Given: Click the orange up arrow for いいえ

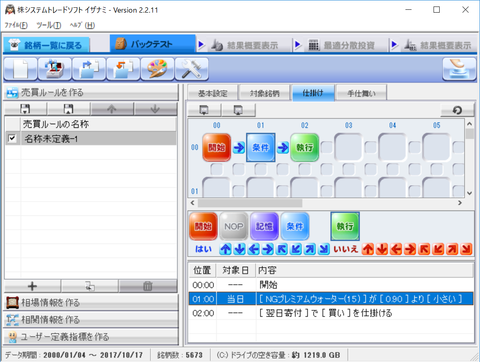Looking at the screenshot, I should (x=368, y=249).
